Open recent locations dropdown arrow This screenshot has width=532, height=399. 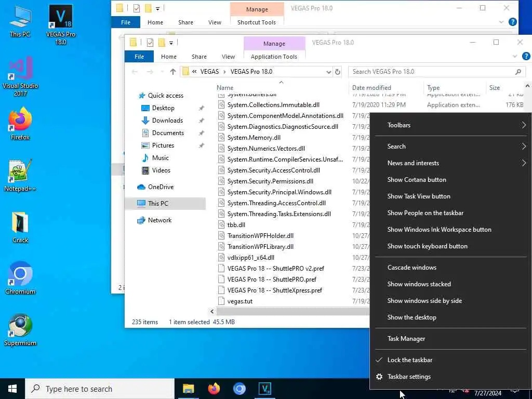162,72
